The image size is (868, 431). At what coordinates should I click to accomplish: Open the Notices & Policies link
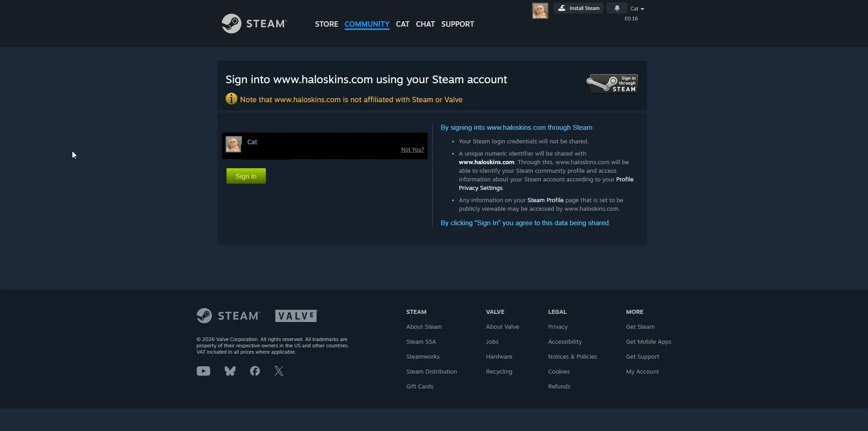(x=572, y=356)
